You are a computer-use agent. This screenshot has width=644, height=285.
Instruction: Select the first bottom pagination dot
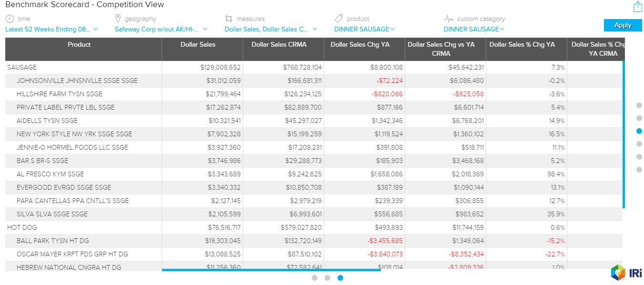point(315,278)
